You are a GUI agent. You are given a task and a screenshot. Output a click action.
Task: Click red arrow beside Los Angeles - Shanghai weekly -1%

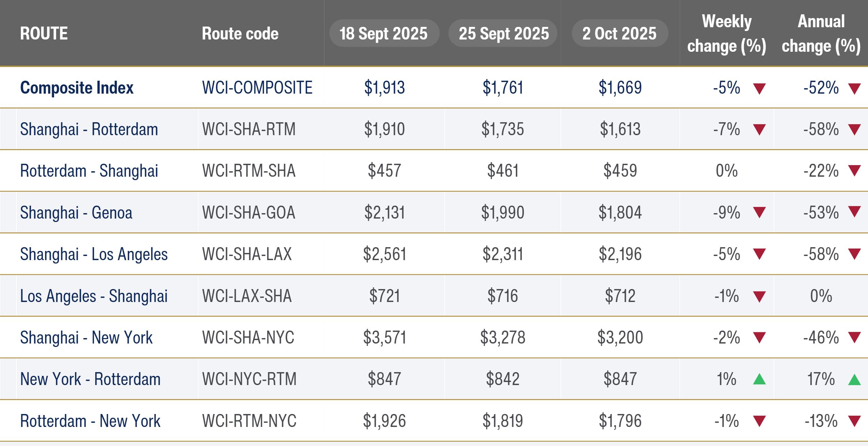click(759, 296)
